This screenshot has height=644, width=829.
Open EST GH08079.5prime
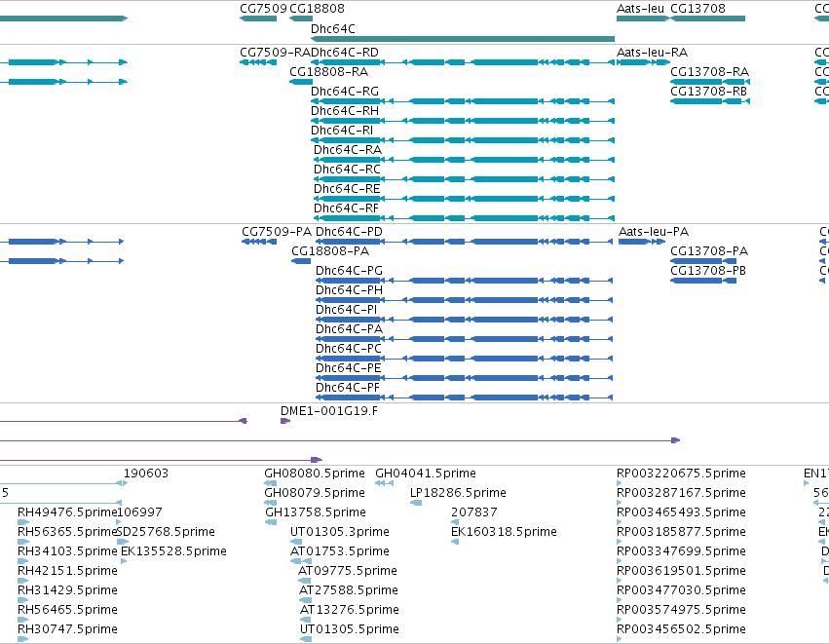[315, 493]
